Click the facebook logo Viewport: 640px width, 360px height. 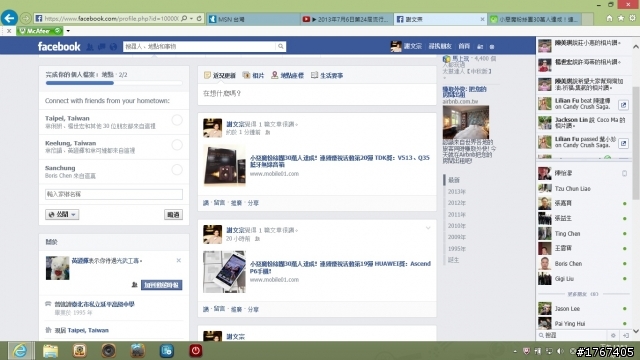coord(59,47)
